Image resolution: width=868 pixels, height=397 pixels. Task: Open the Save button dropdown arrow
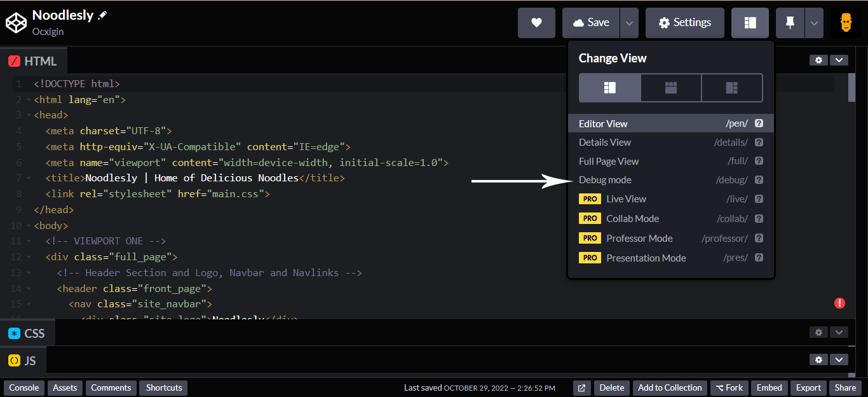(x=629, y=22)
